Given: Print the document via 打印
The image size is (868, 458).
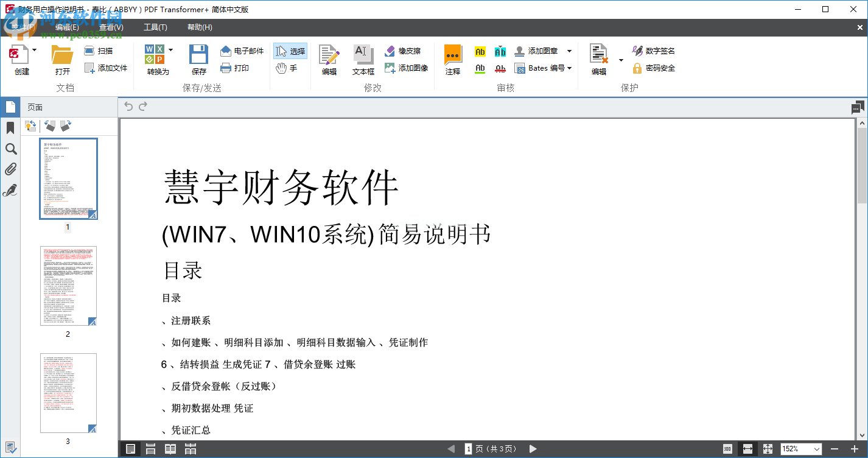Looking at the screenshot, I should click(x=236, y=68).
